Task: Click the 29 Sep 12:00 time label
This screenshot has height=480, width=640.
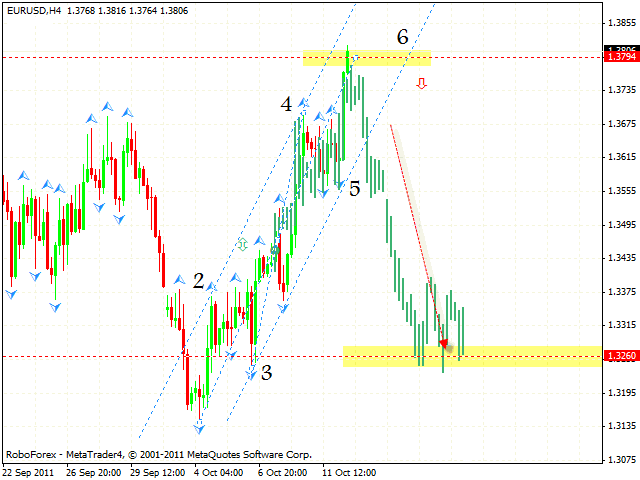Action: (x=158, y=473)
